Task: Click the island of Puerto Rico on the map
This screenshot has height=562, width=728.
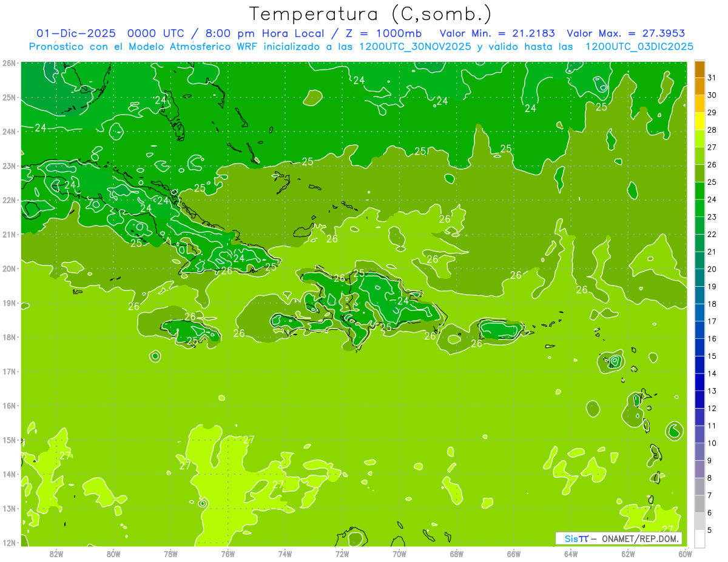Action: 500,330
